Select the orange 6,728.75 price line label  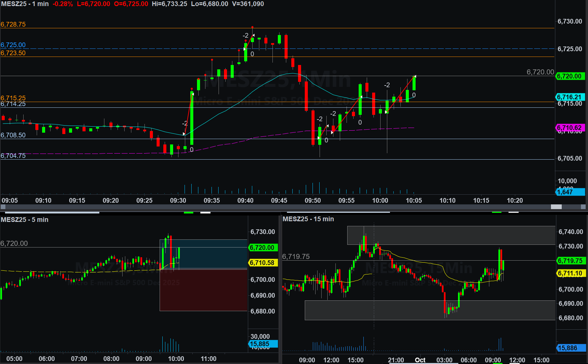click(13, 24)
